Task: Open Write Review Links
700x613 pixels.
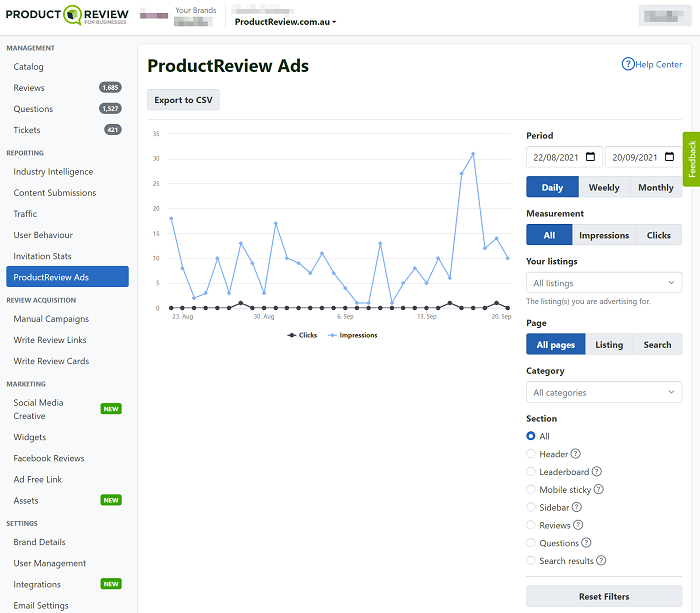Action: click(67, 340)
